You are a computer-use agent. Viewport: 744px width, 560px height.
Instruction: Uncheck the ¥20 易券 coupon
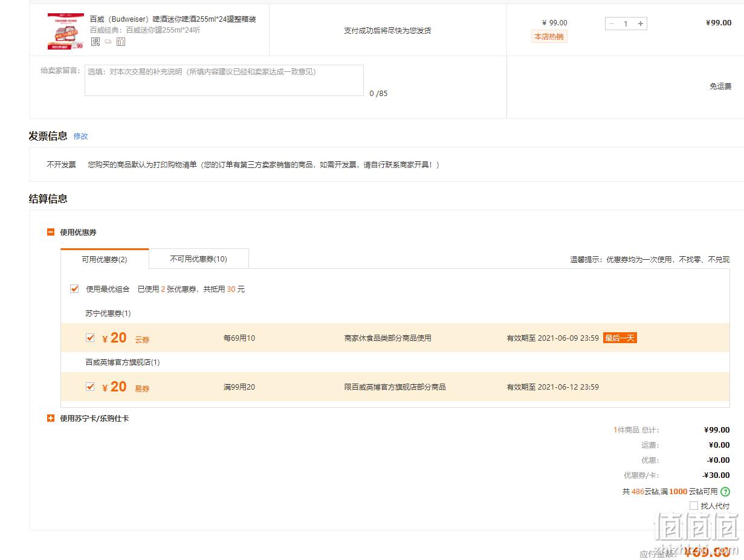(x=90, y=387)
